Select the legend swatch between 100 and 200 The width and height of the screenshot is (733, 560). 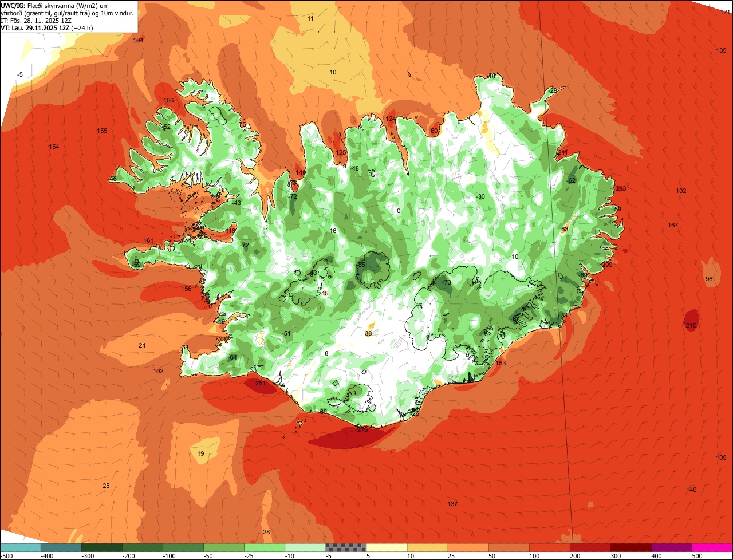coord(550,547)
